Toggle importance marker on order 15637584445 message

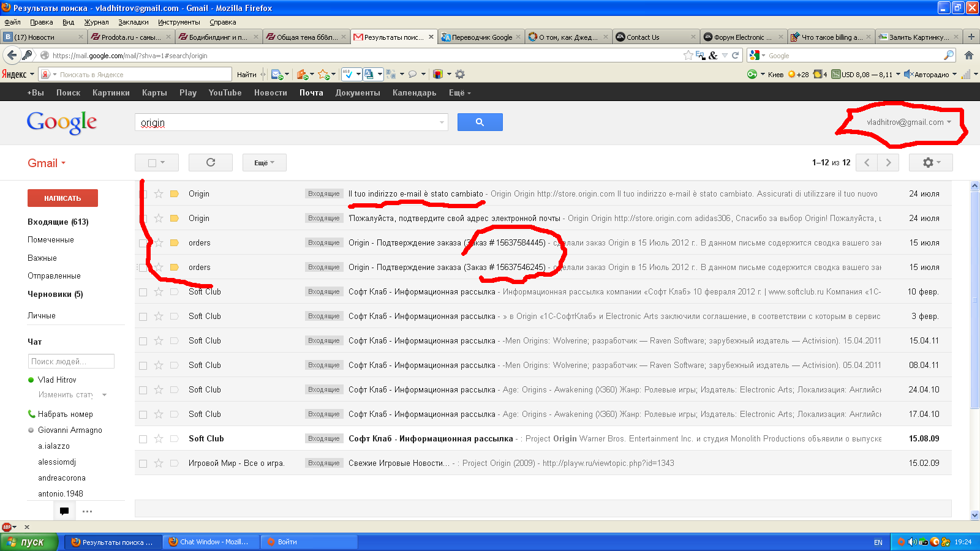coord(174,242)
